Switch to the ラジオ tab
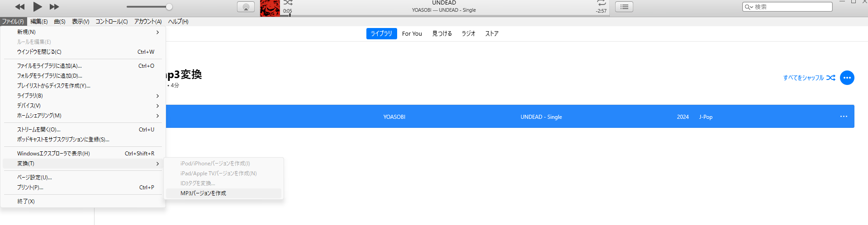This screenshot has height=225, width=868. (x=468, y=33)
